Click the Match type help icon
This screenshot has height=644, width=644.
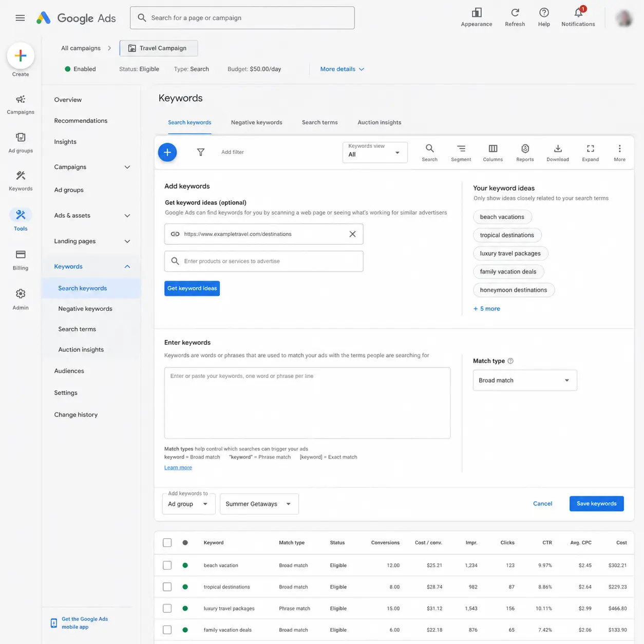510,361
